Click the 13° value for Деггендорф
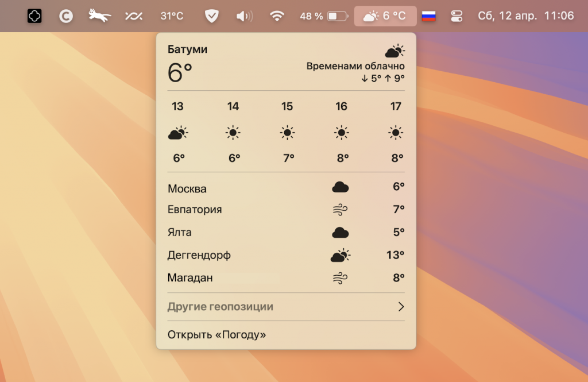Image resolution: width=588 pixels, height=382 pixels. (396, 255)
